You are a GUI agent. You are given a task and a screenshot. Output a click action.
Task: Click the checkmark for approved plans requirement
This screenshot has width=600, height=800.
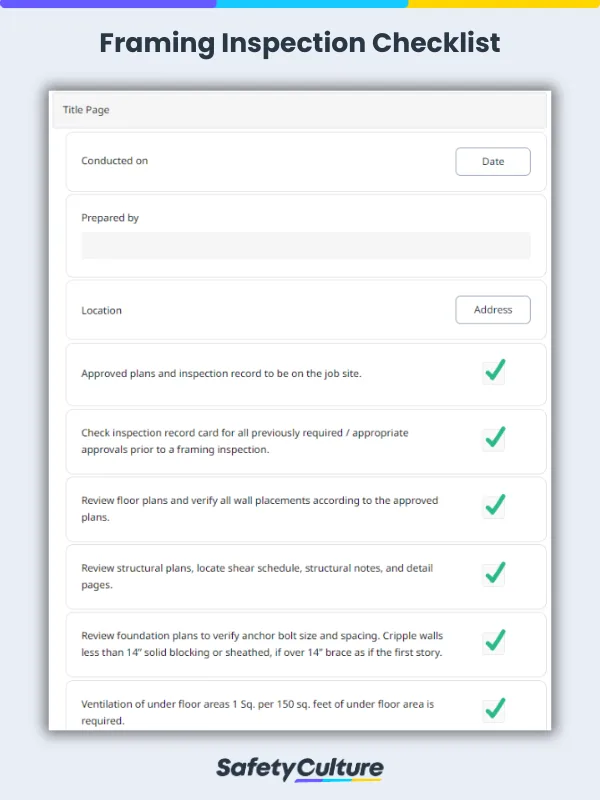tap(494, 371)
